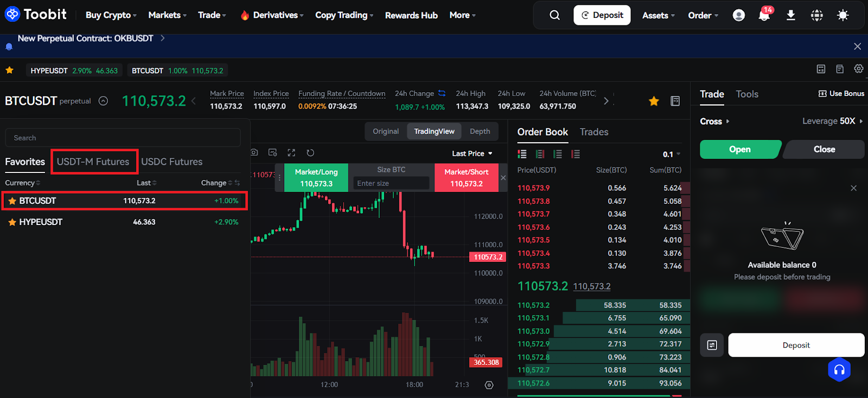The height and width of the screenshot is (398, 868).
Task: Unfavorite HYPEUSDT using its row star
Action: point(12,222)
